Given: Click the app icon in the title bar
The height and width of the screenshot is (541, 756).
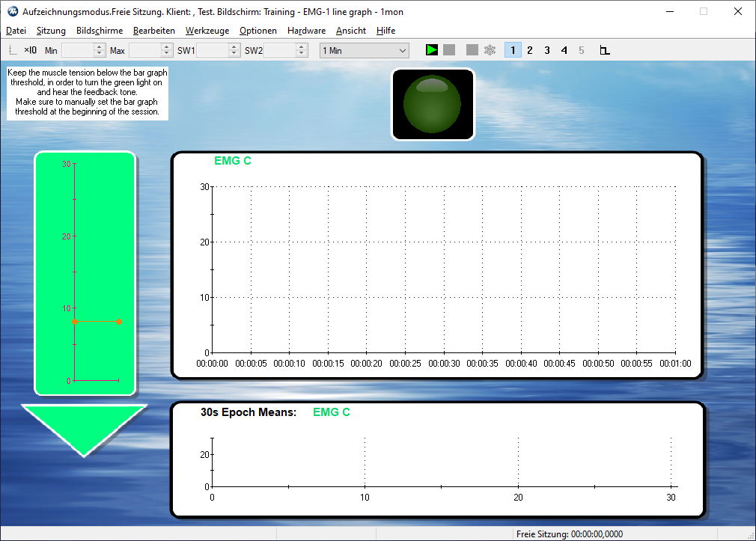Looking at the screenshot, I should (13, 11).
